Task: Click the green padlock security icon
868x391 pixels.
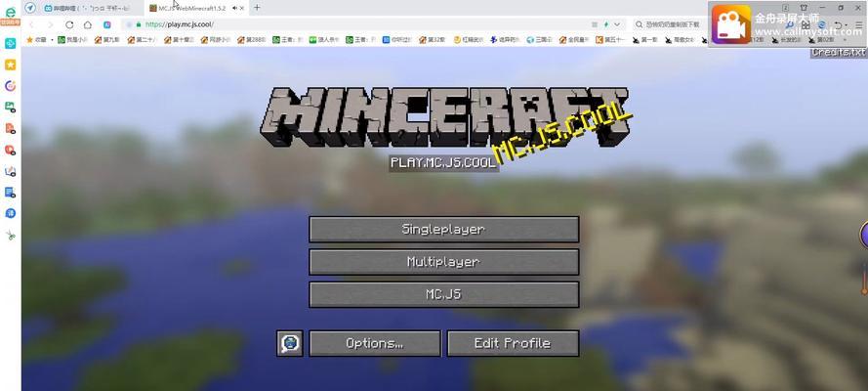Action: click(x=139, y=24)
